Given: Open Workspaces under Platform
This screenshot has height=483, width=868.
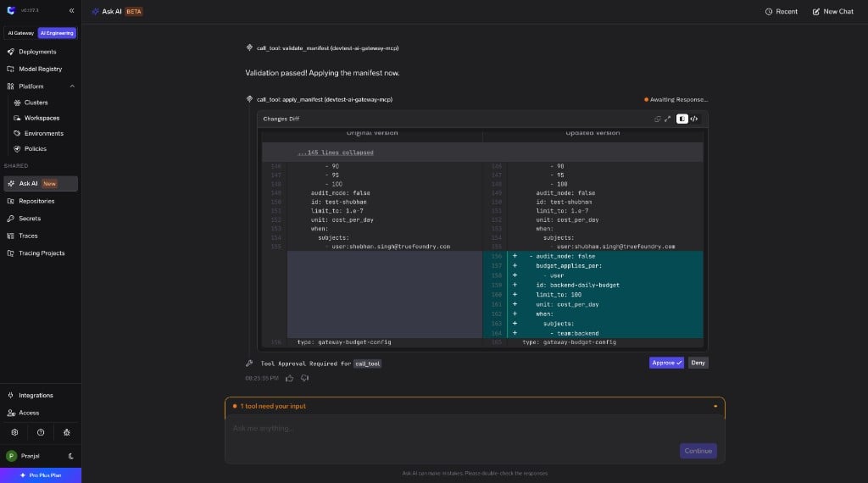Looking at the screenshot, I should (42, 118).
